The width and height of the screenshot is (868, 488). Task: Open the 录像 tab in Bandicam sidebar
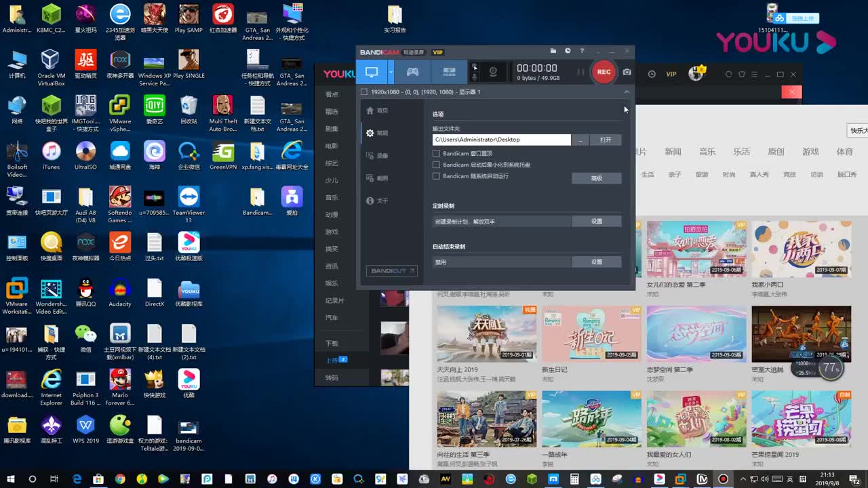click(x=377, y=156)
